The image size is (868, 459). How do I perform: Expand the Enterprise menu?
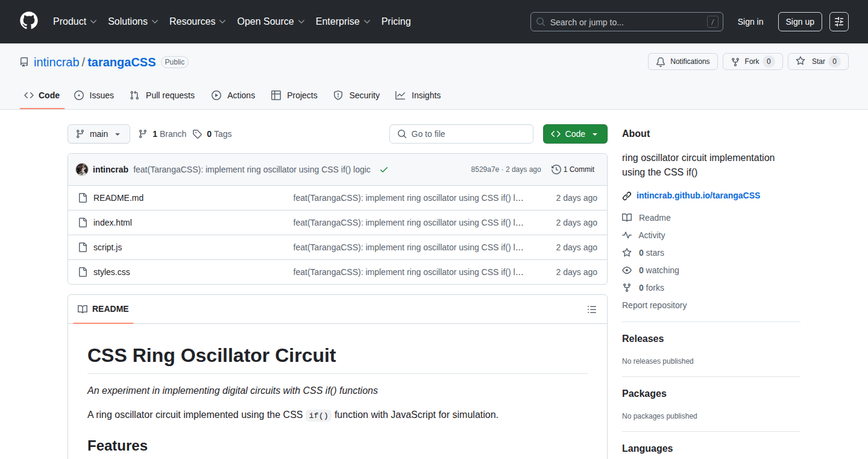(343, 21)
